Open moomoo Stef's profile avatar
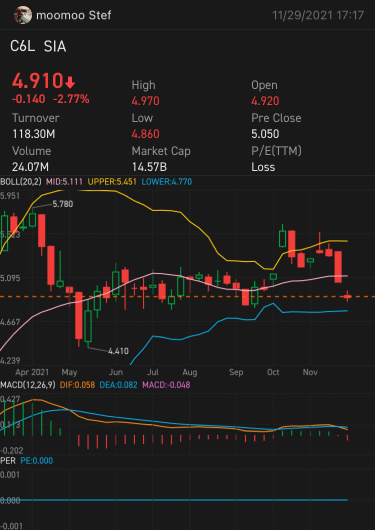 click(x=23, y=15)
